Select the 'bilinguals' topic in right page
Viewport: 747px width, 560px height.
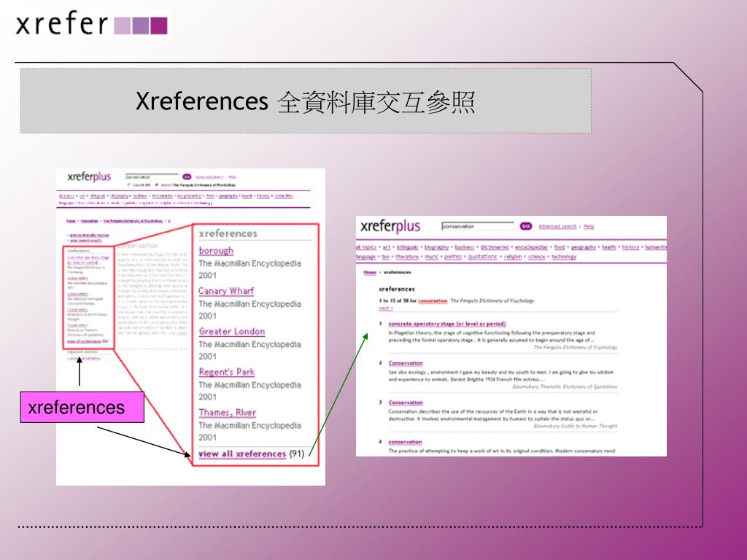click(407, 246)
